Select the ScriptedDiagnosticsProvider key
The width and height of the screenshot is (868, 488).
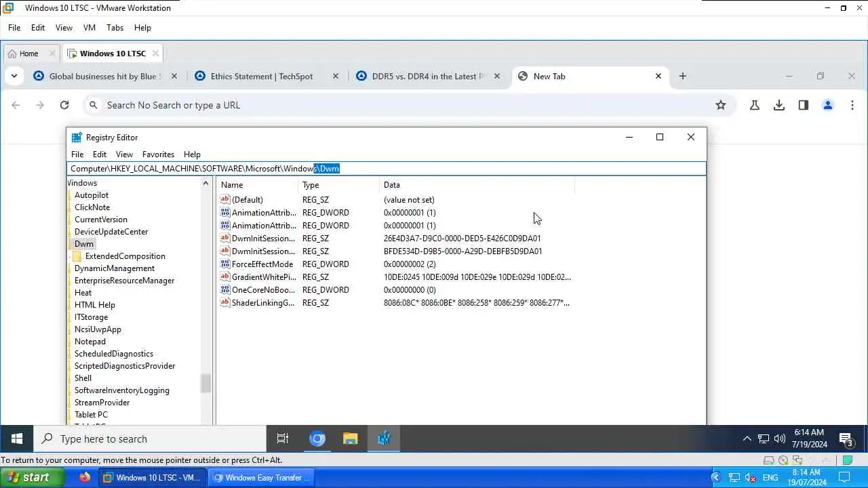click(125, 366)
